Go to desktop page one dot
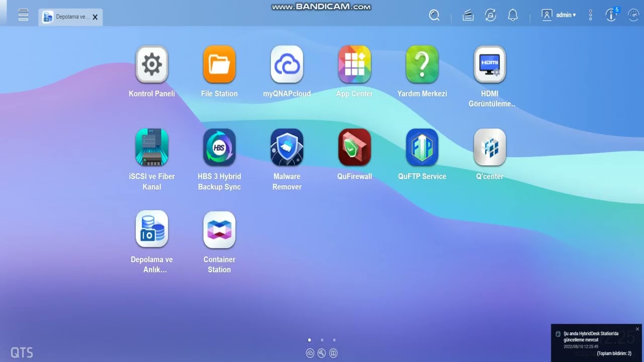Screen dimensions: 644x362 click(309, 340)
